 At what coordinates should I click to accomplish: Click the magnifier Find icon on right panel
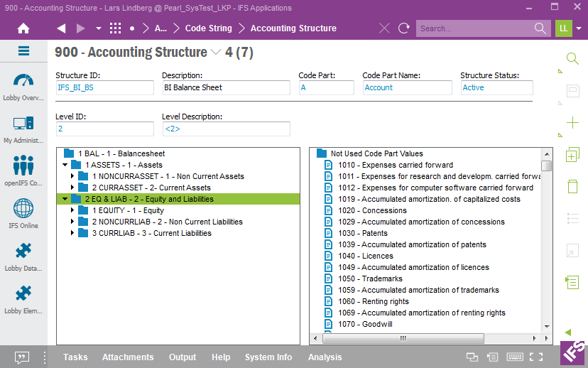pos(572,58)
